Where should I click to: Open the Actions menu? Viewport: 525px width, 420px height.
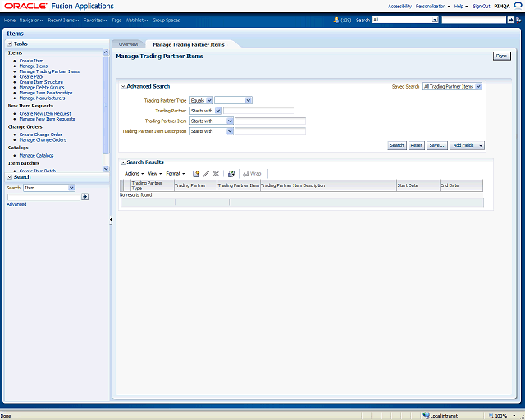[134, 174]
